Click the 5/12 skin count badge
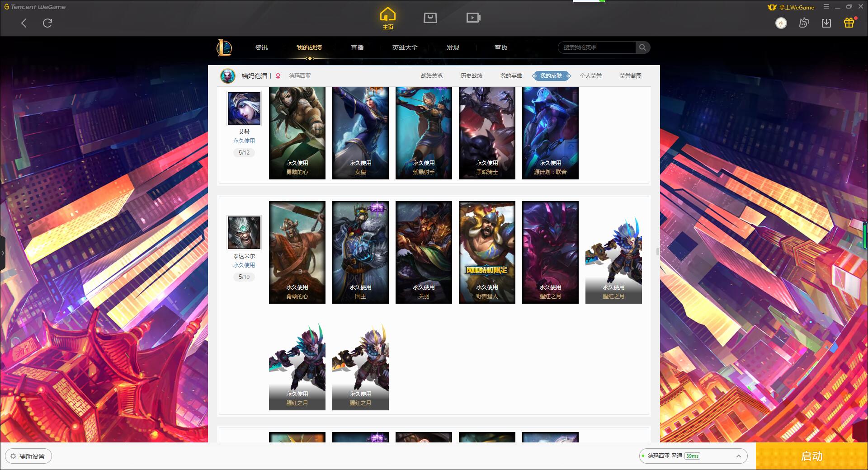The height and width of the screenshot is (470, 868). (x=244, y=153)
